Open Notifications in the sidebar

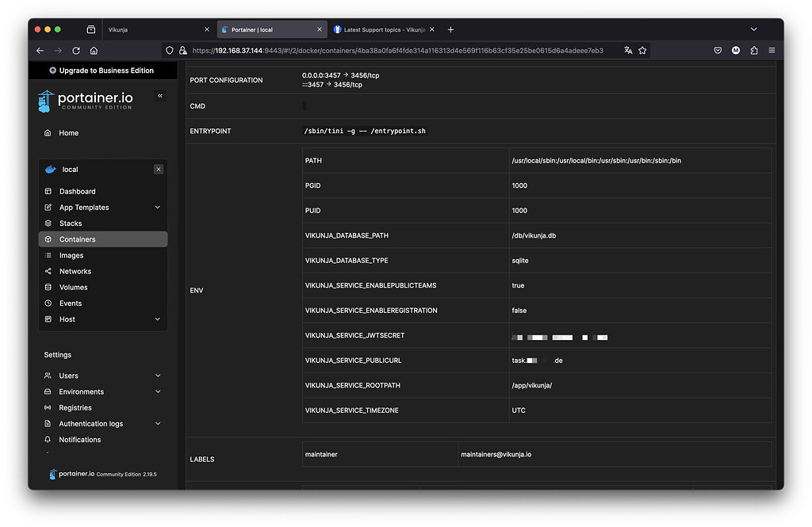tap(80, 439)
